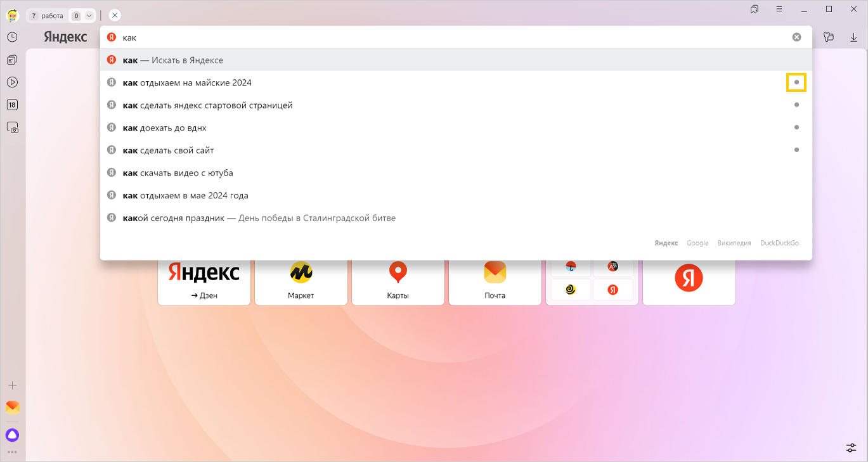Open browsing history clock icon in sidebar

12,37
